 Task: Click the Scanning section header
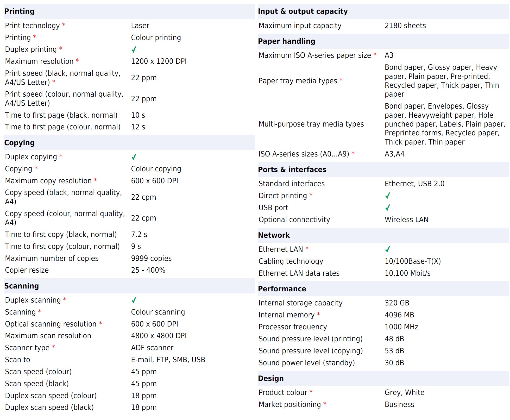[x=22, y=286]
